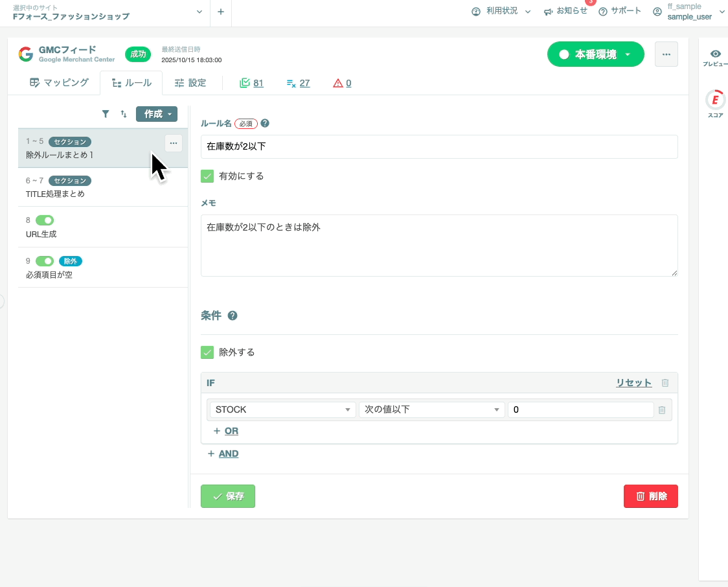
Task: Open the site selector Fフォース_ファッションショップ
Action: pyautogui.click(x=108, y=12)
